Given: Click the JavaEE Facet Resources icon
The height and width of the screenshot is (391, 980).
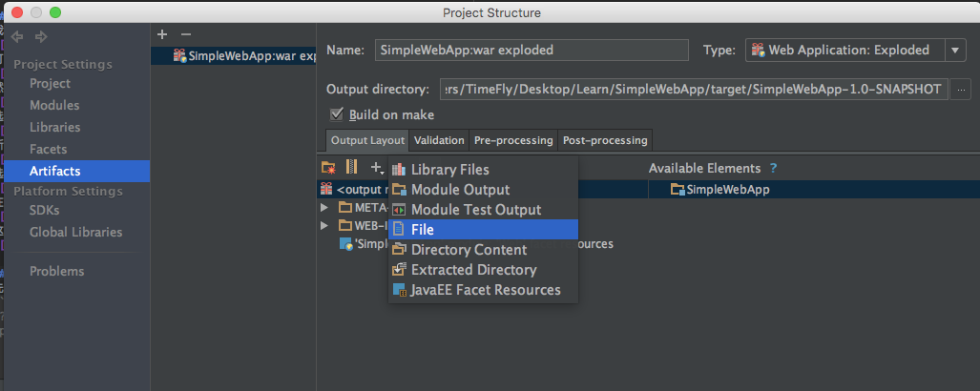Looking at the screenshot, I should (399, 290).
